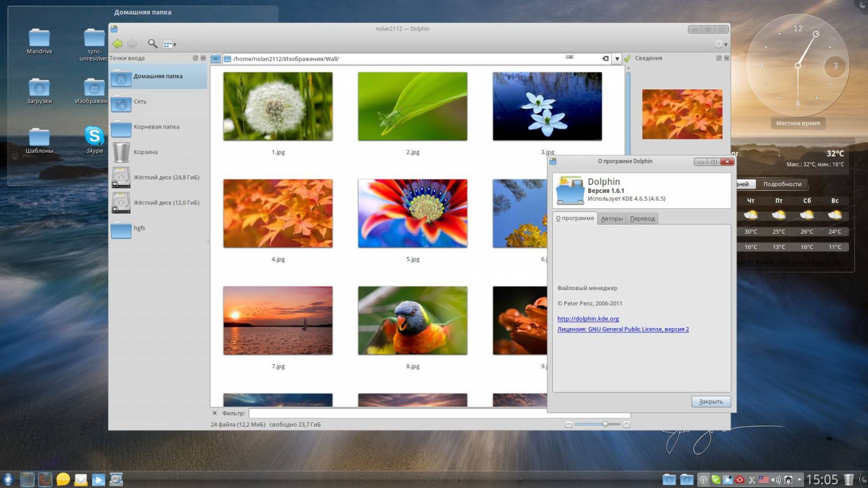
Task: Undock the Сведения panel
Action: click(719, 58)
